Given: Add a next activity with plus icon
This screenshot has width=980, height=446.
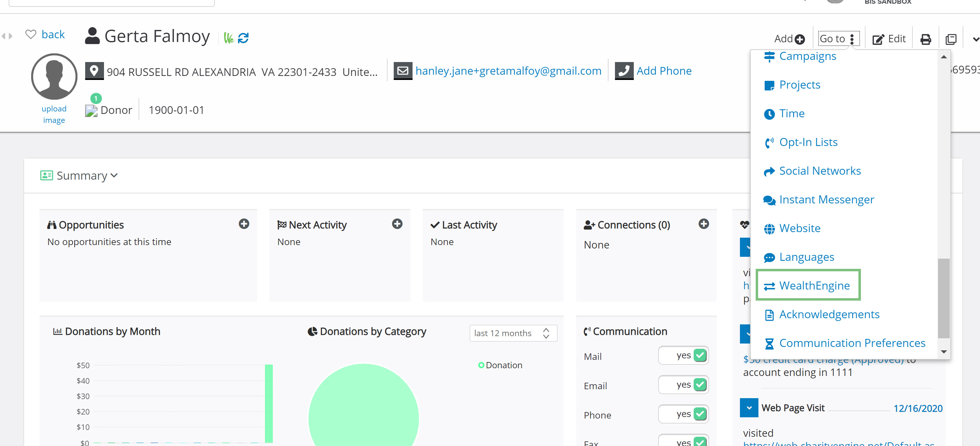Looking at the screenshot, I should [397, 224].
